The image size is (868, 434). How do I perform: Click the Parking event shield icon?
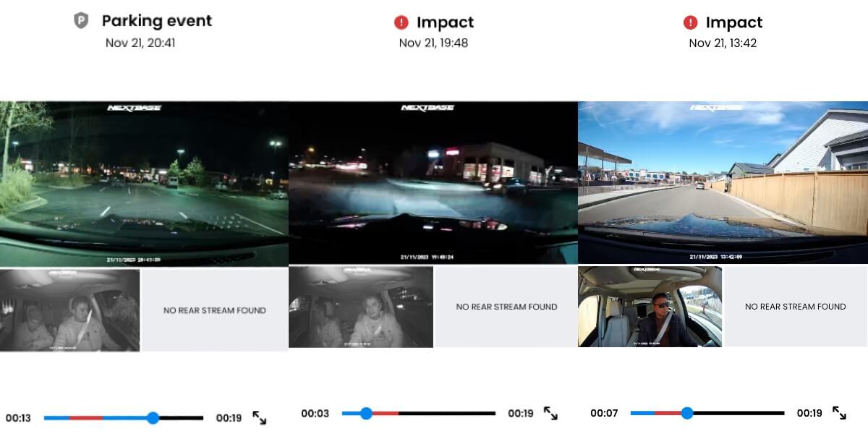click(x=82, y=20)
